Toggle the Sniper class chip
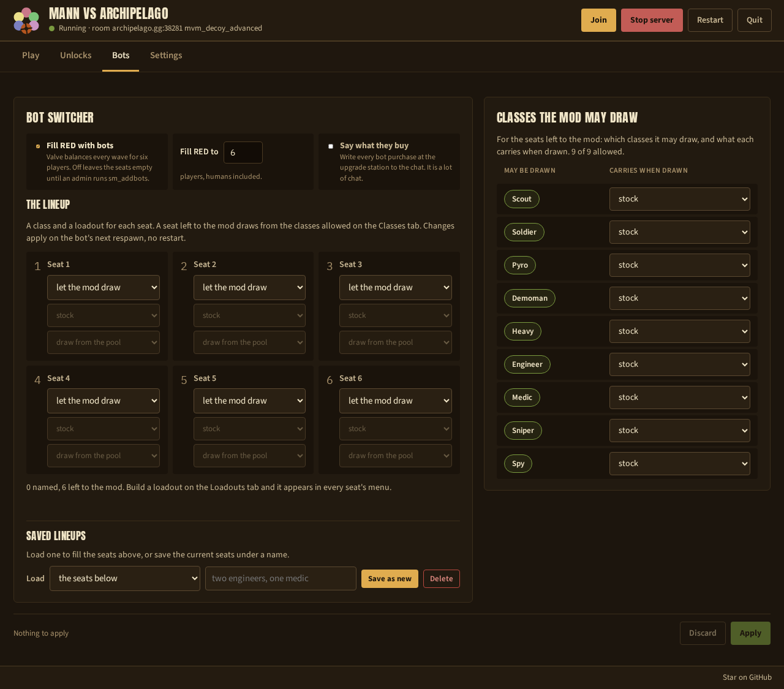Screen dimensions: 784x689 (523, 431)
